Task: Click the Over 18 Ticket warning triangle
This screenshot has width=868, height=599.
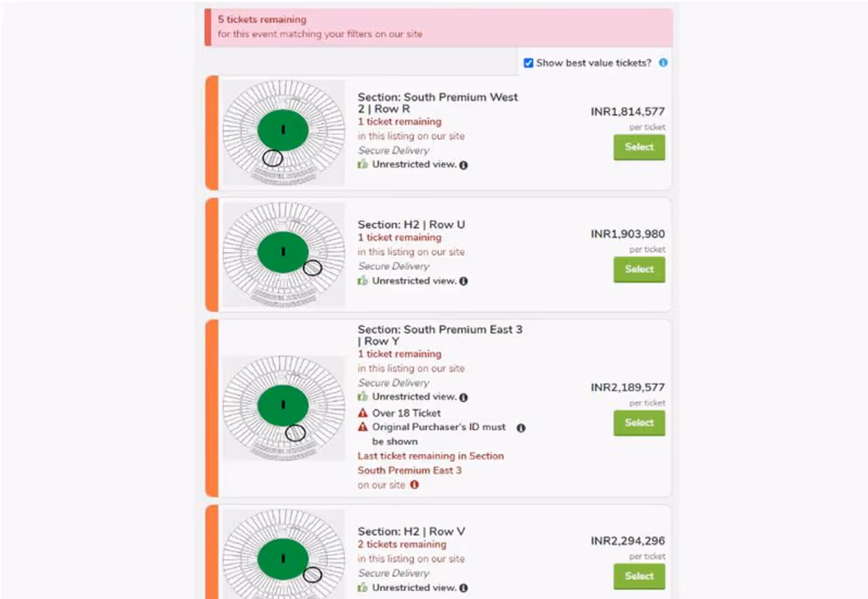Action: 363,413
